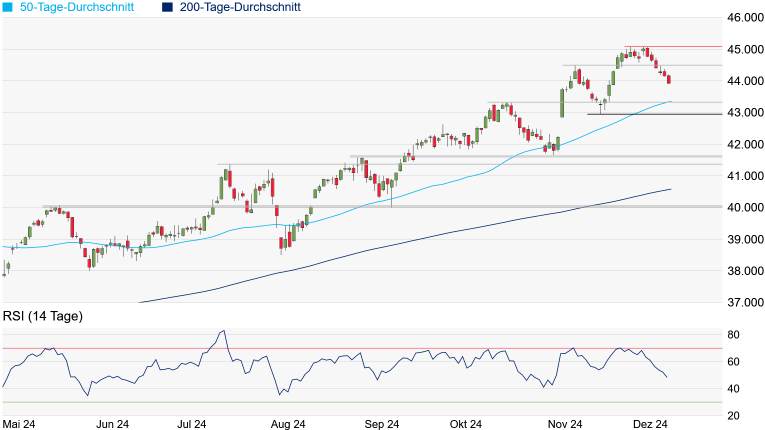Click the RSI axis label 80

point(733,335)
